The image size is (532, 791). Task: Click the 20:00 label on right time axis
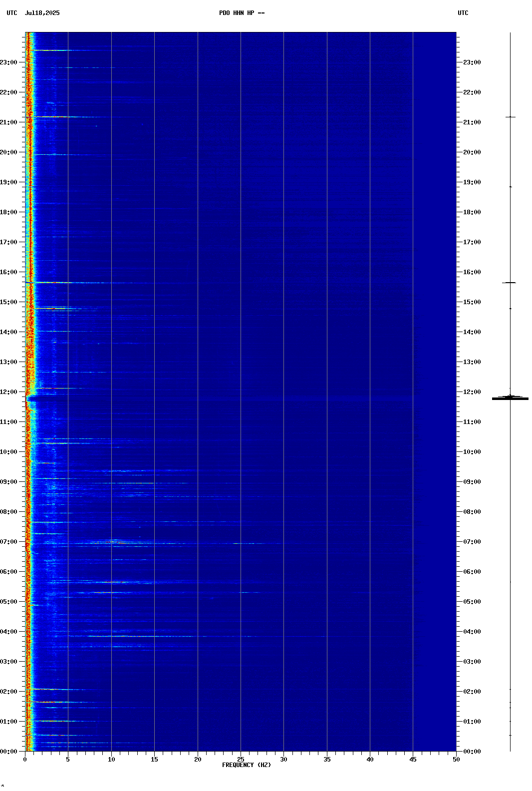(472, 152)
